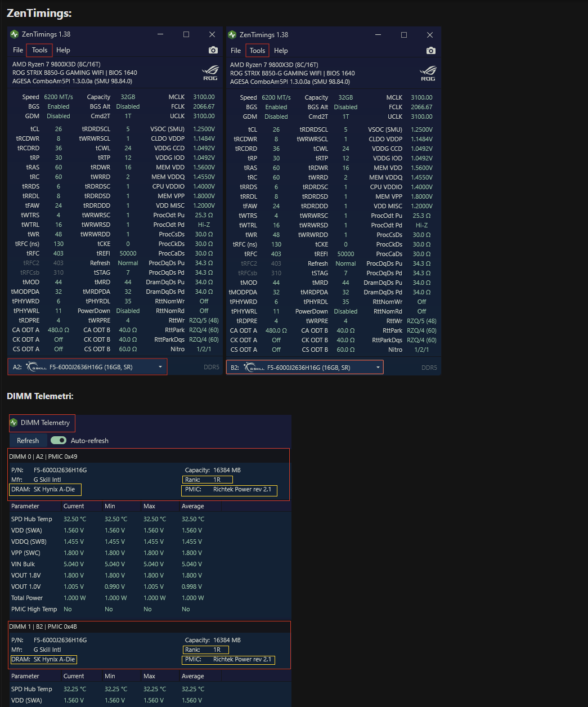
Task: Click the 'VOUT 1.0V' Min value 0.990 V
Action: click(115, 587)
